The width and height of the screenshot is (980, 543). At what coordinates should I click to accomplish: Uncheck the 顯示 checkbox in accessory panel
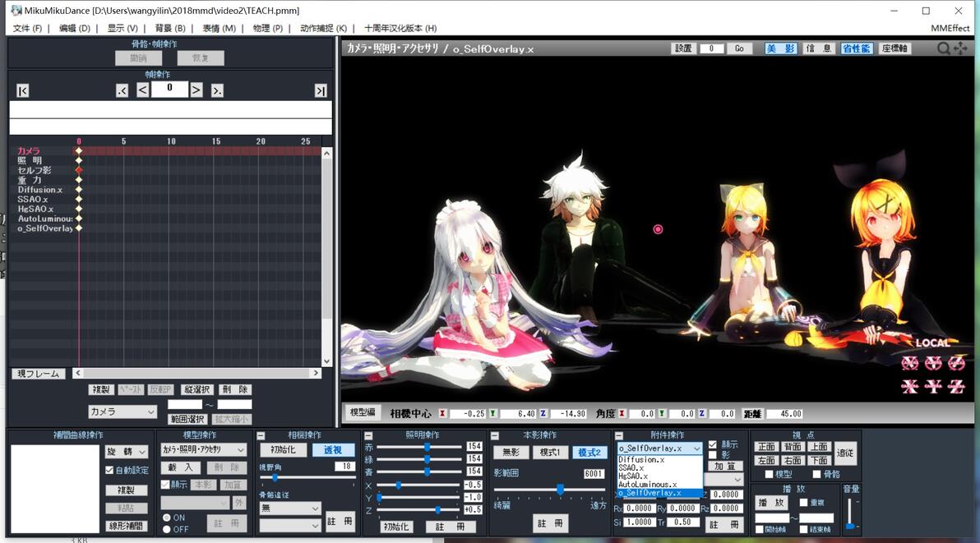tap(713, 445)
